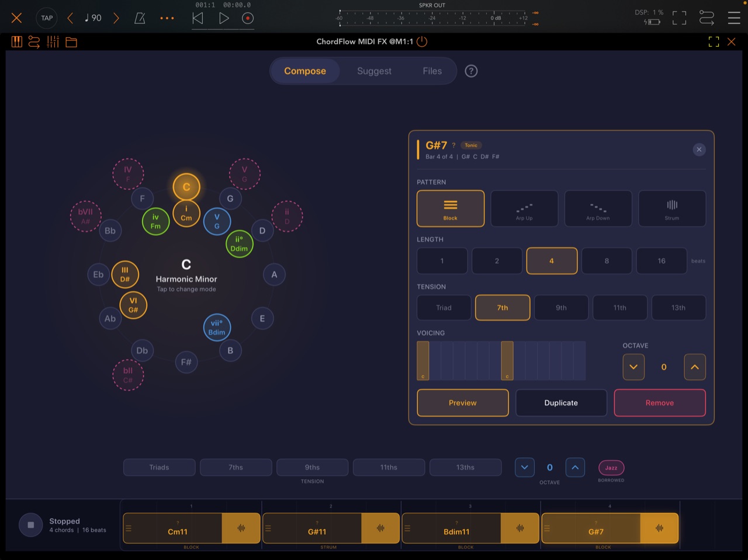This screenshot has height=560, width=748.
Task: Select the Arp Up pattern
Action: 524,208
